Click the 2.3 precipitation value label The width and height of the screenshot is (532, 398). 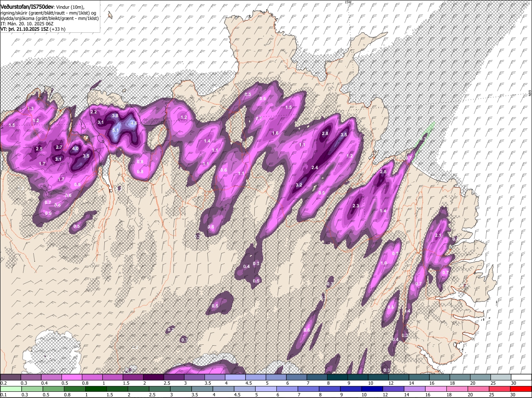tap(356, 206)
